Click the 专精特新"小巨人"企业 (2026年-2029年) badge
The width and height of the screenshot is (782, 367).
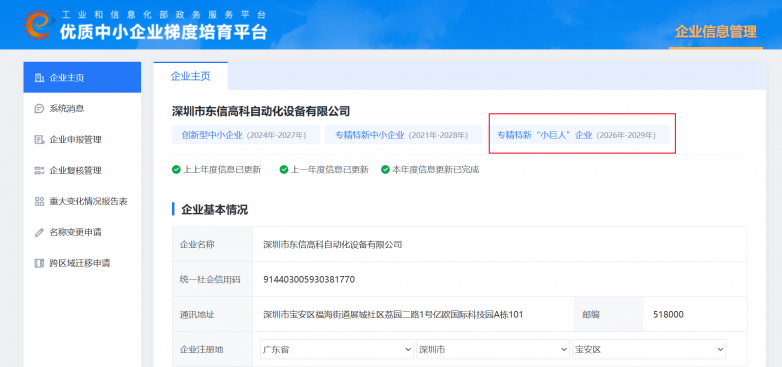coord(579,135)
